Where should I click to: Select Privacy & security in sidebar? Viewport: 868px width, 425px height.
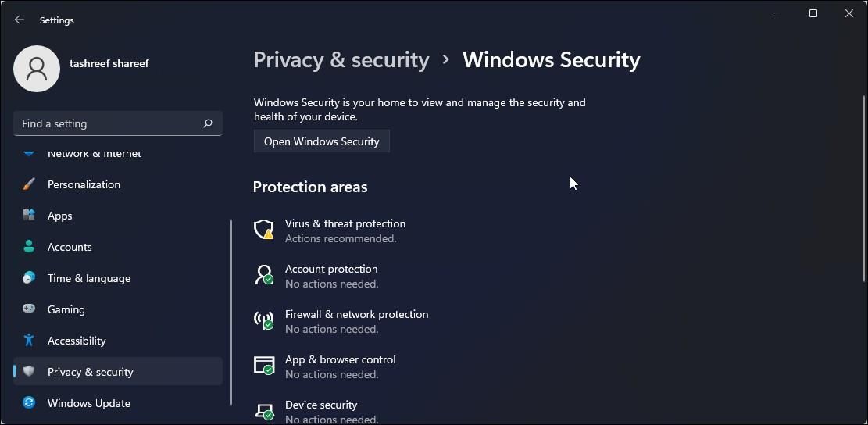pos(90,372)
